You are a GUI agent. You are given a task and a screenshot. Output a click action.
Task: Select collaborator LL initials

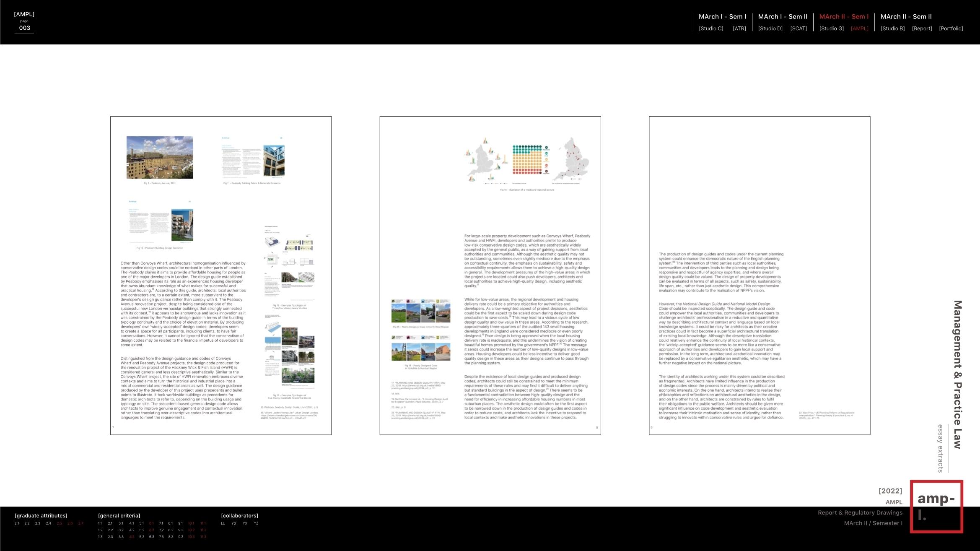(x=223, y=523)
